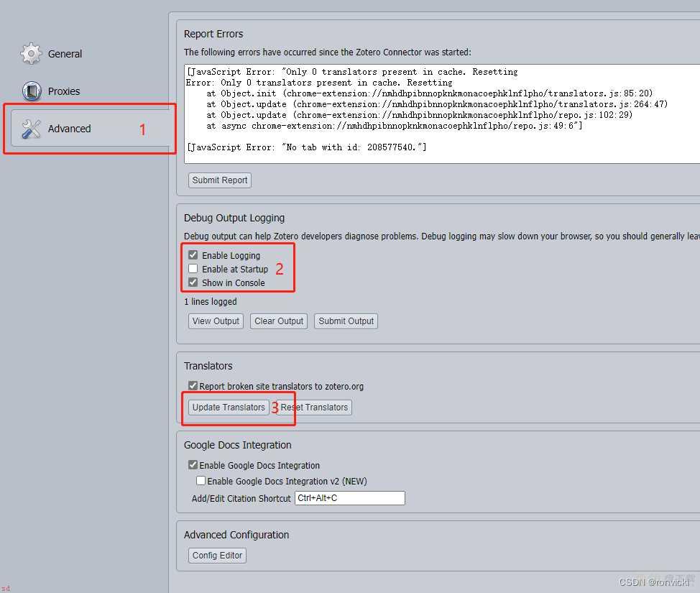Click the Advanced tools icon
This screenshot has height=593, width=700.
pos(31,129)
